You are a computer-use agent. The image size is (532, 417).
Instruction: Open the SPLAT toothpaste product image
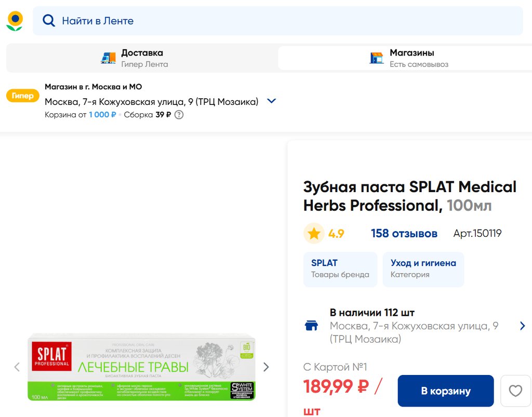coord(141,367)
